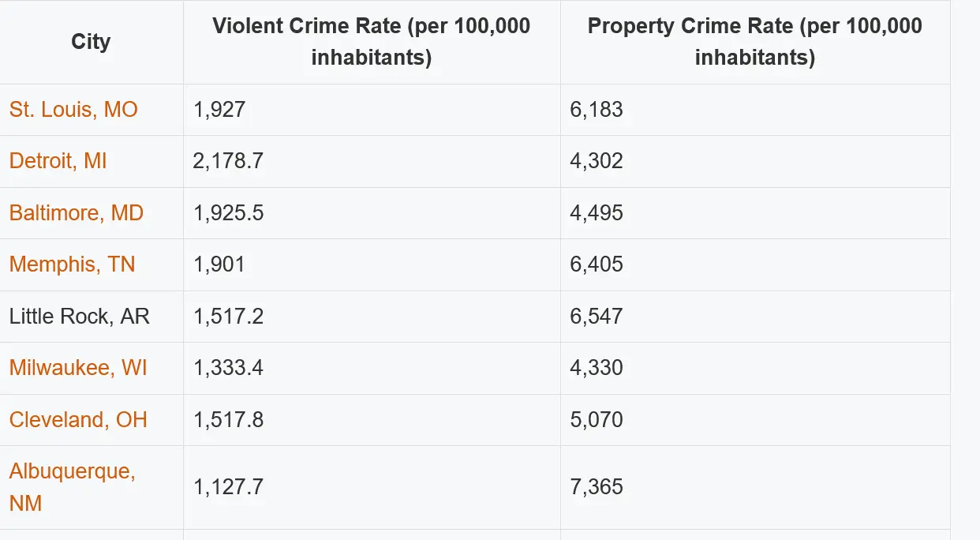
Task: Select Little Rock's property crime value 6,547
Action: click(597, 317)
